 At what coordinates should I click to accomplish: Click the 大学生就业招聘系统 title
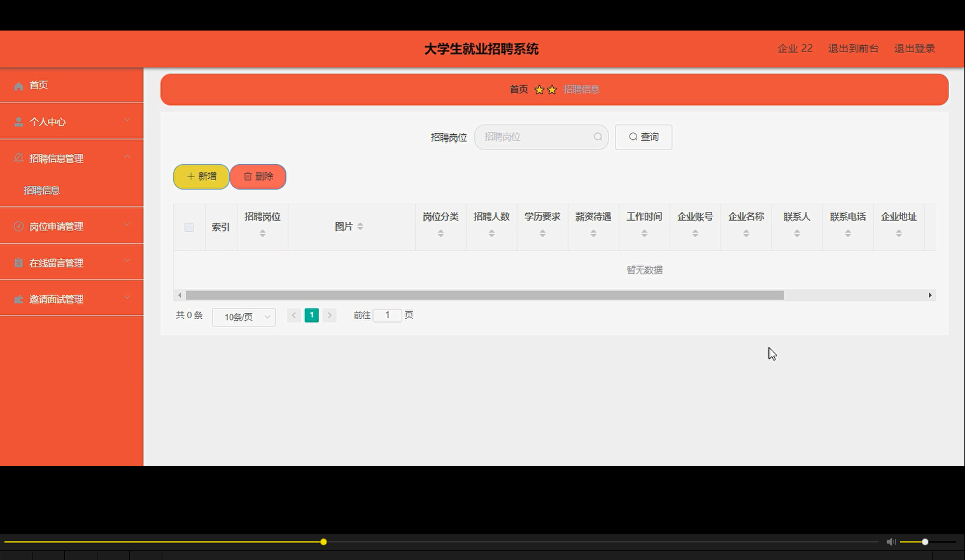(x=481, y=49)
